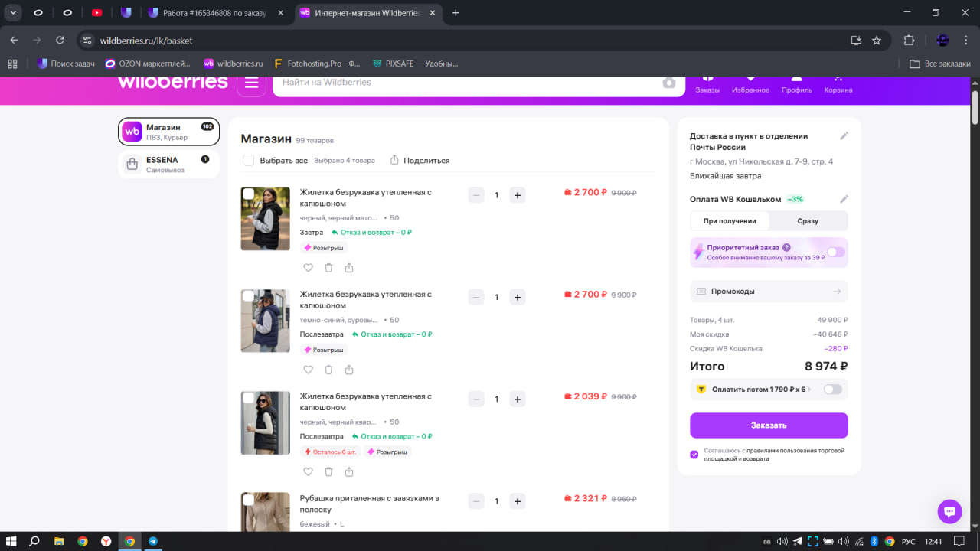
Task: Open the Wildberries catalog hamburger menu
Action: [251, 83]
